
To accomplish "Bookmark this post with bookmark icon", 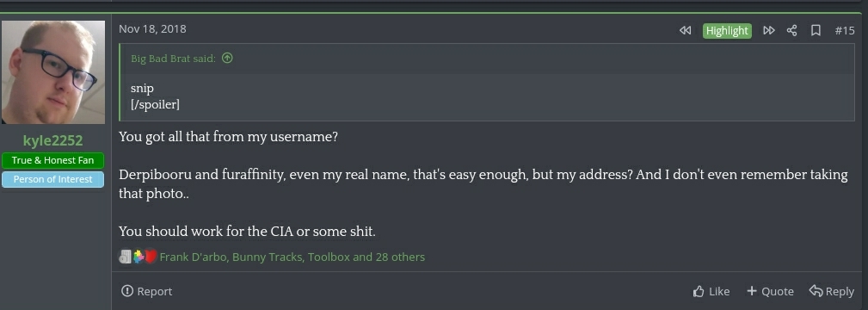I will (x=816, y=30).
